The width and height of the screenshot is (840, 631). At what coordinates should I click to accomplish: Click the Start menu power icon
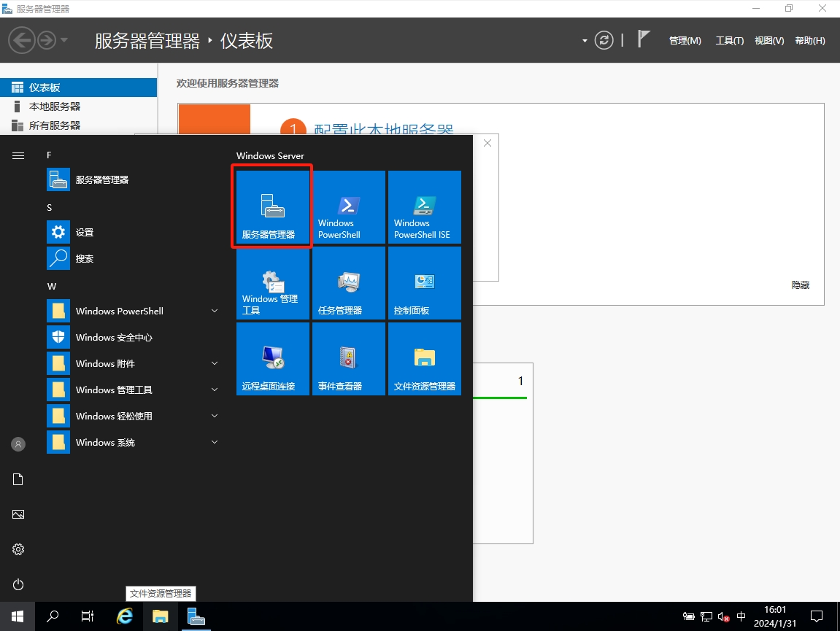point(18,584)
